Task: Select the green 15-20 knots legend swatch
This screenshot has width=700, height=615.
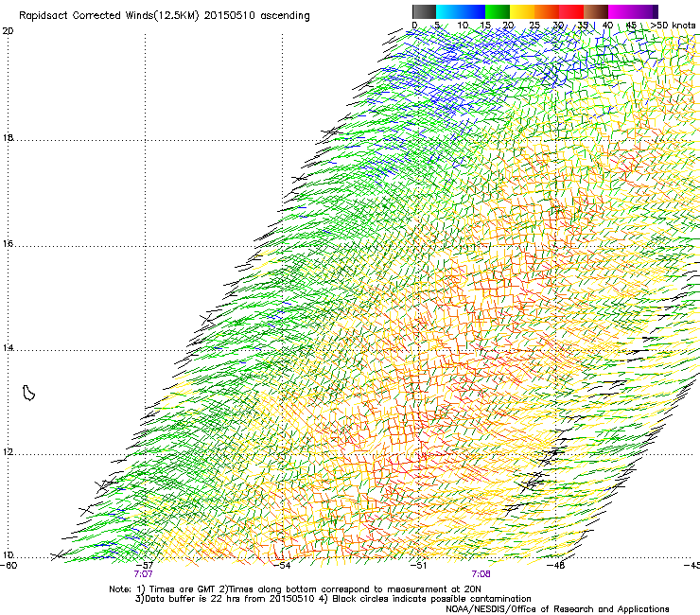Action: coord(498,11)
